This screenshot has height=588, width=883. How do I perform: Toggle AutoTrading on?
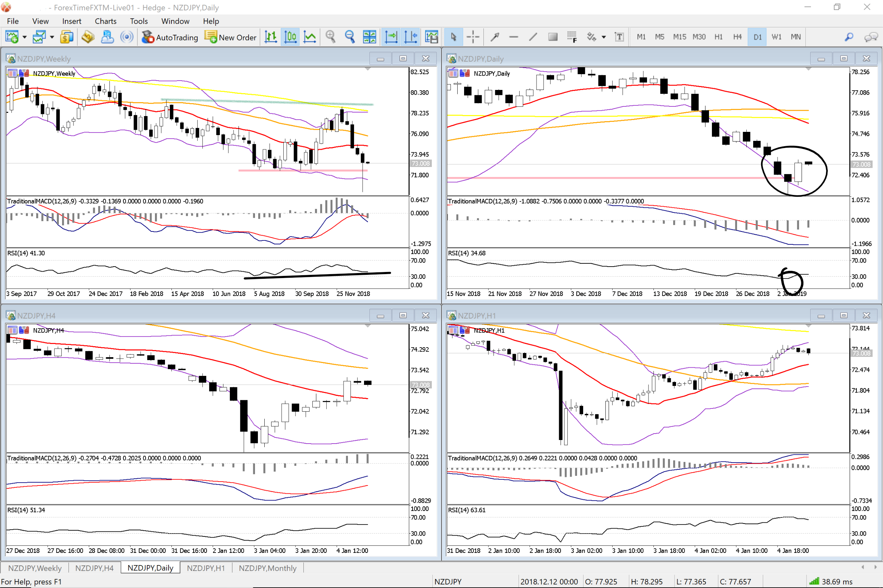pyautogui.click(x=170, y=37)
